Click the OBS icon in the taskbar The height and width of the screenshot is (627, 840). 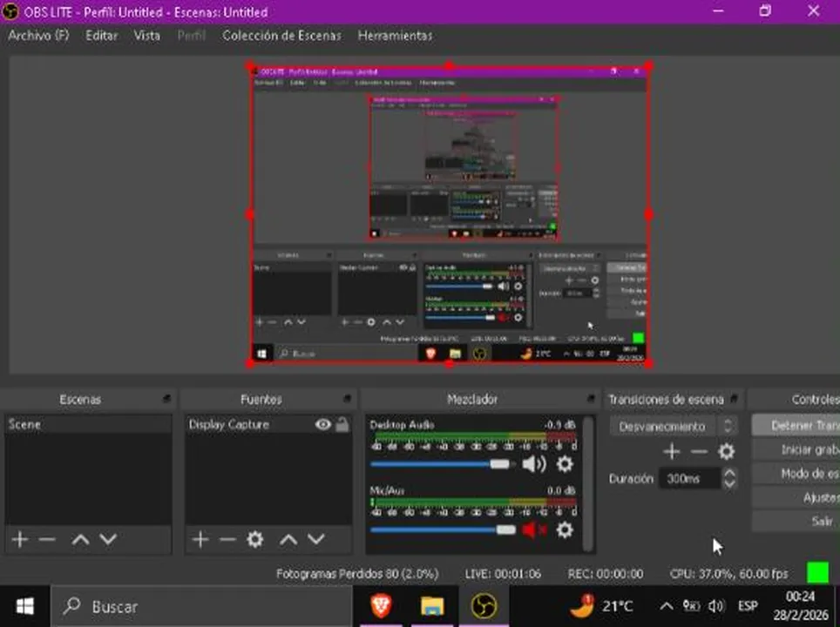pyautogui.click(x=484, y=606)
